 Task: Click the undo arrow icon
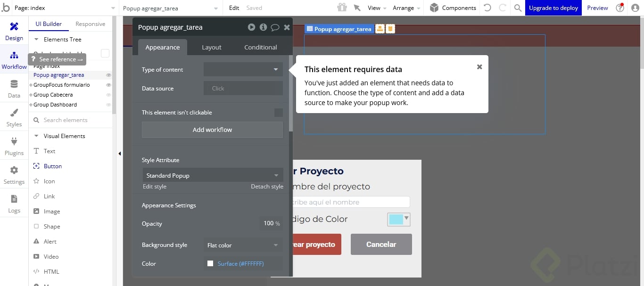click(x=487, y=8)
